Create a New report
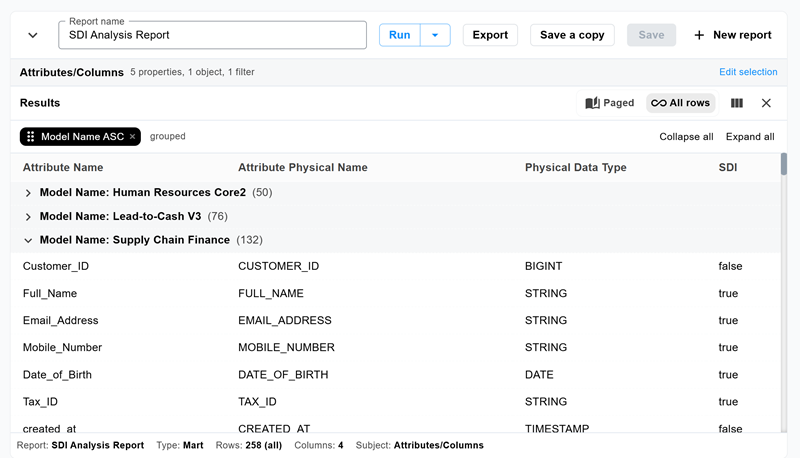 (733, 35)
